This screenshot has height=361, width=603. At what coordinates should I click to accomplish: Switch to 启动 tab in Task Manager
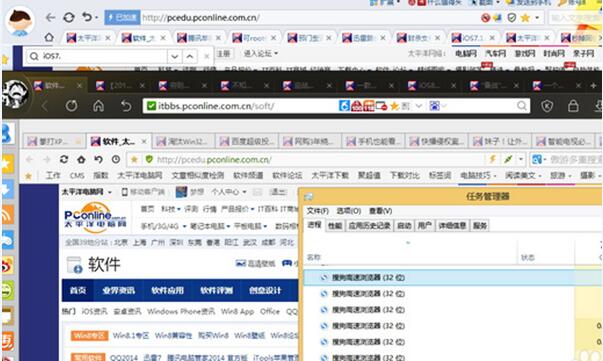404,226
